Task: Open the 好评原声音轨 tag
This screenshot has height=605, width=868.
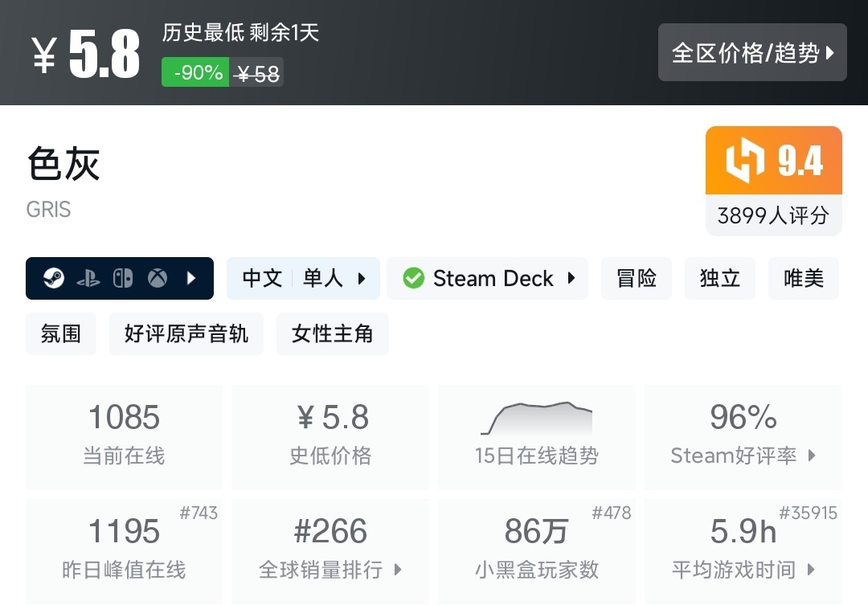Action: point(186,334)
